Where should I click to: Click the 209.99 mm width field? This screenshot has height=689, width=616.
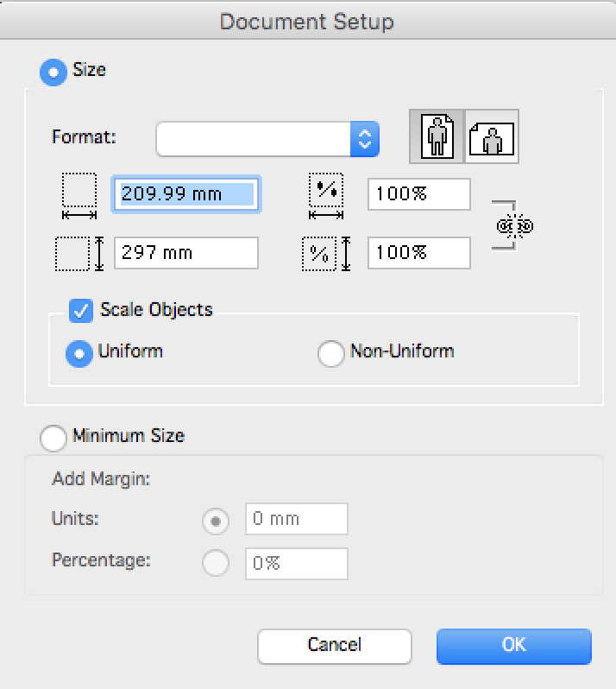pyautogui.click(x=186, y=194)
